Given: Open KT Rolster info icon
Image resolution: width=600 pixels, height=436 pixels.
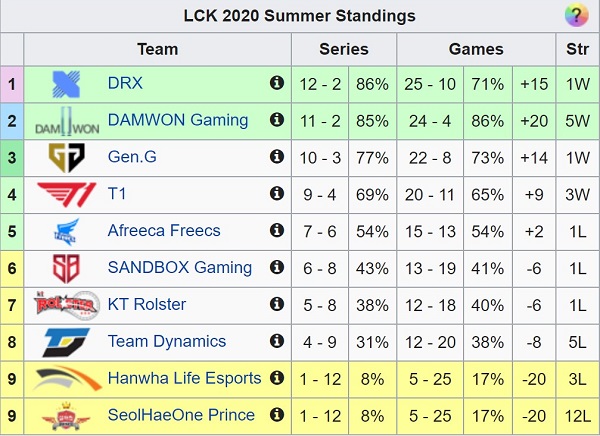Looking at the screenshot, I should coord(277,305).
